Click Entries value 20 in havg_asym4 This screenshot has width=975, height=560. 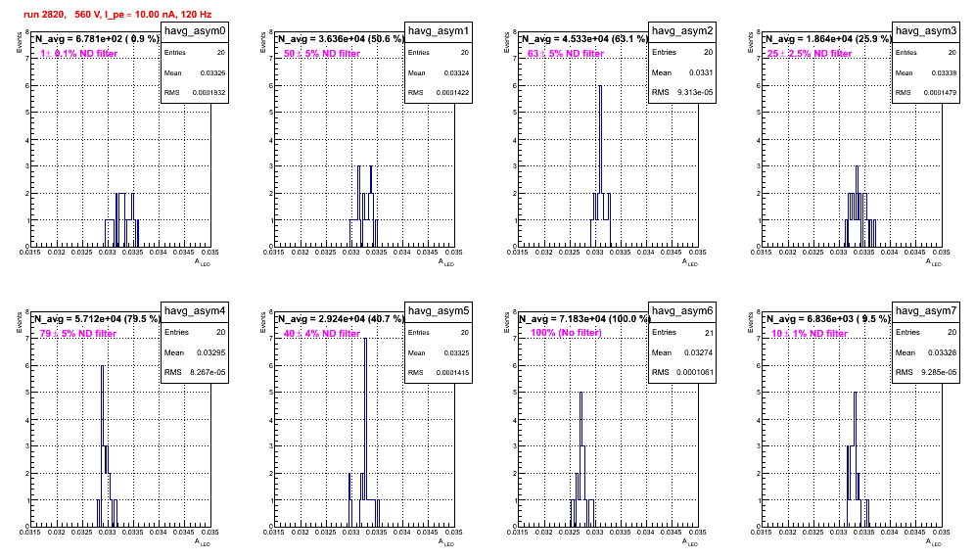pyautogui.click(x=220, y=332)
